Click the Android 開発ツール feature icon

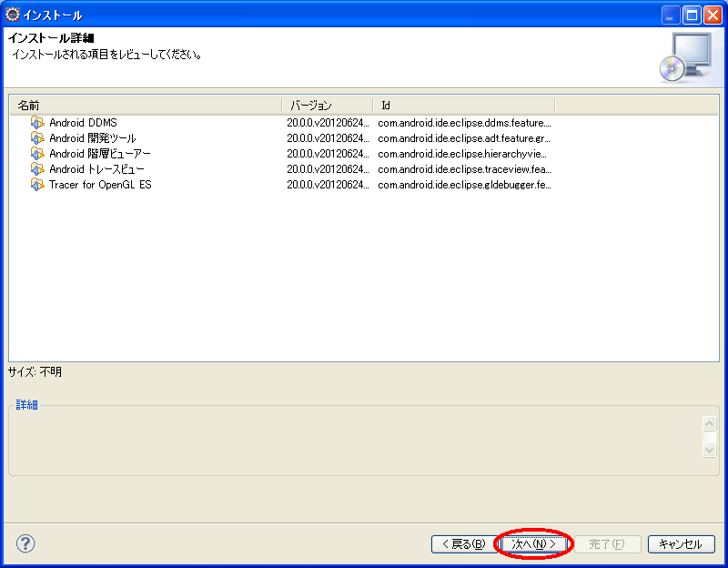(x=37, y=138)
